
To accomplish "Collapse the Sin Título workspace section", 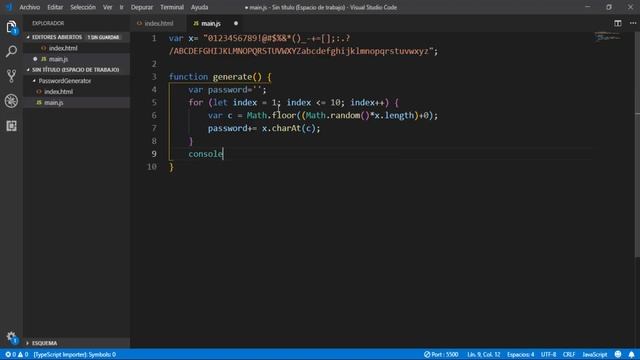I will 76,70.
